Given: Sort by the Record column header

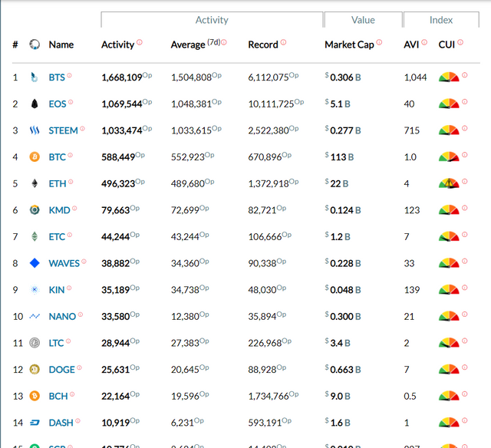Looking at the screenshot, I should tap(263, 44).
